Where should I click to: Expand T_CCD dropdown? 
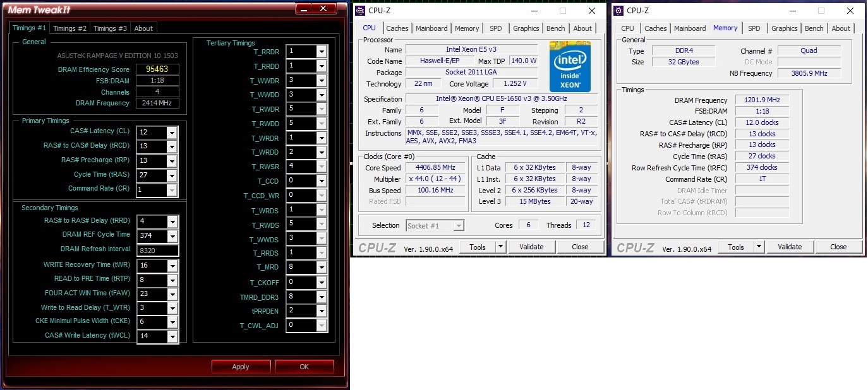[322, 181]
